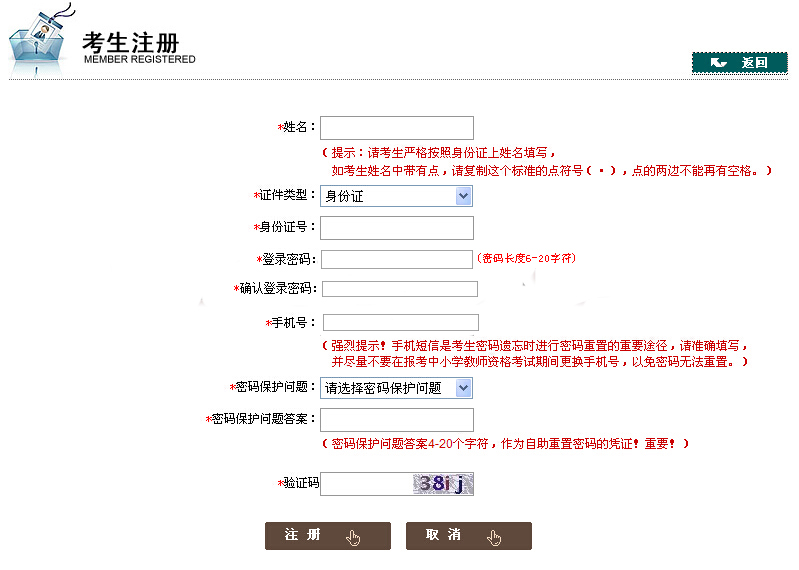The width and height of the screenshot is (799, 570).
Task: Click the 强烈提示 phone warning text
Action: (535, 354)
